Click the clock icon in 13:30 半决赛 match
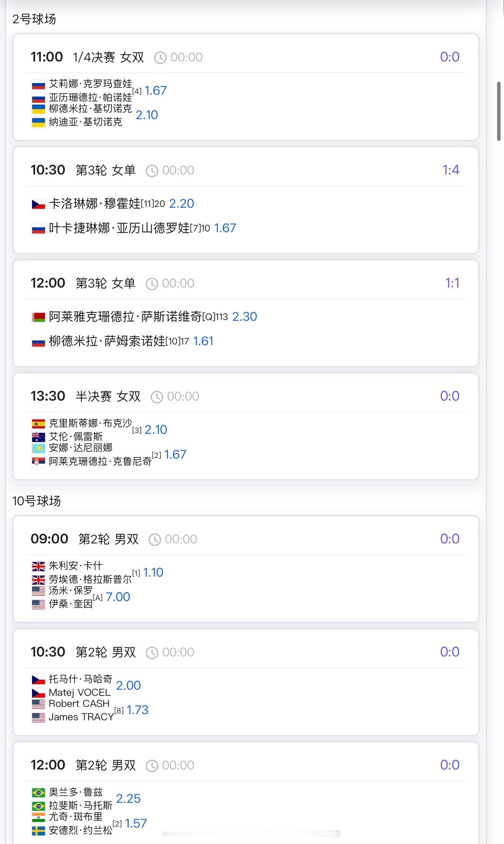This screenshot has height=844, width=504. click(x=157, y=397)
